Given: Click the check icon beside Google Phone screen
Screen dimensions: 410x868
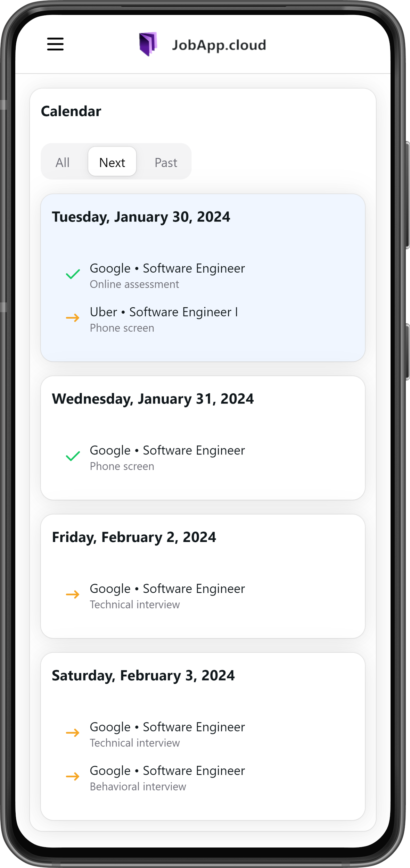Looking at the screenshot, I should 72,456.
